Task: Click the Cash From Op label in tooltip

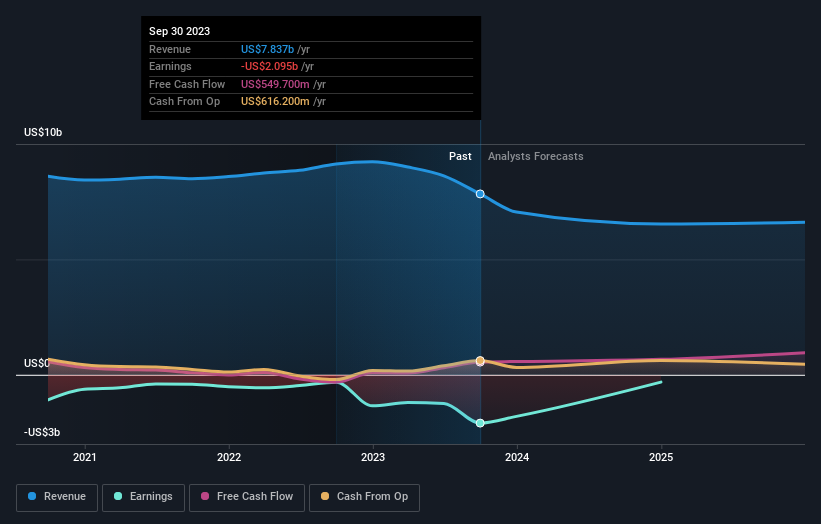Action: click(x=184, y=102)
